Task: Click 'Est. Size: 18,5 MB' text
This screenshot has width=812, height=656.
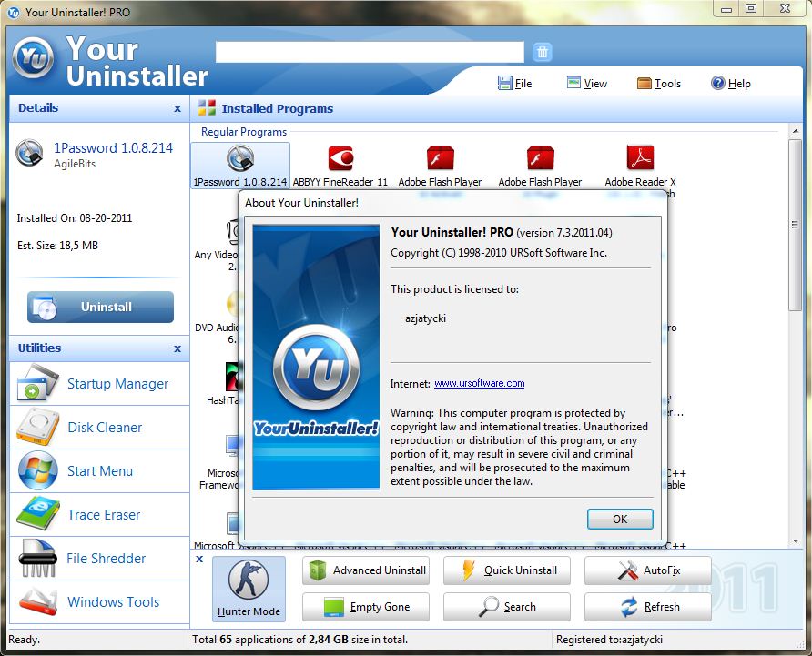Action: coord(57,246)
